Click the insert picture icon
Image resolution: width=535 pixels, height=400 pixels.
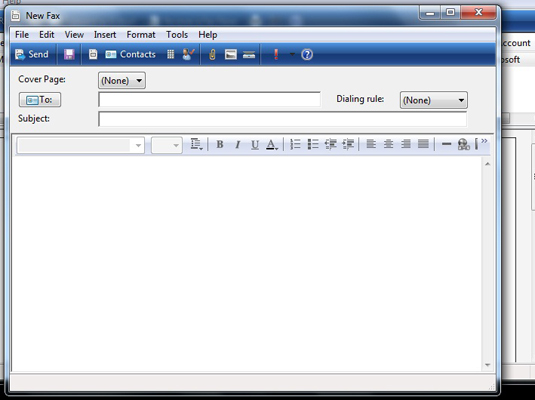(x=231, y=55)
